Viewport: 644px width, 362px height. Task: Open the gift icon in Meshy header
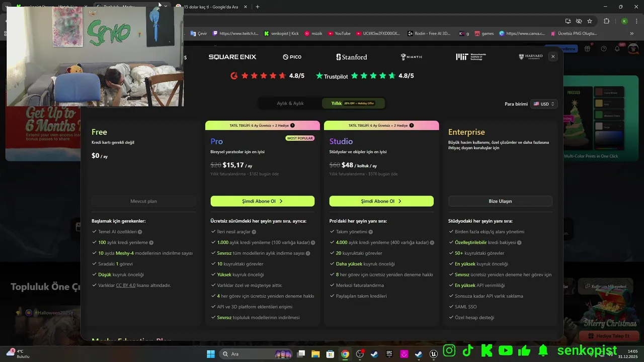(x=587, y=49)
